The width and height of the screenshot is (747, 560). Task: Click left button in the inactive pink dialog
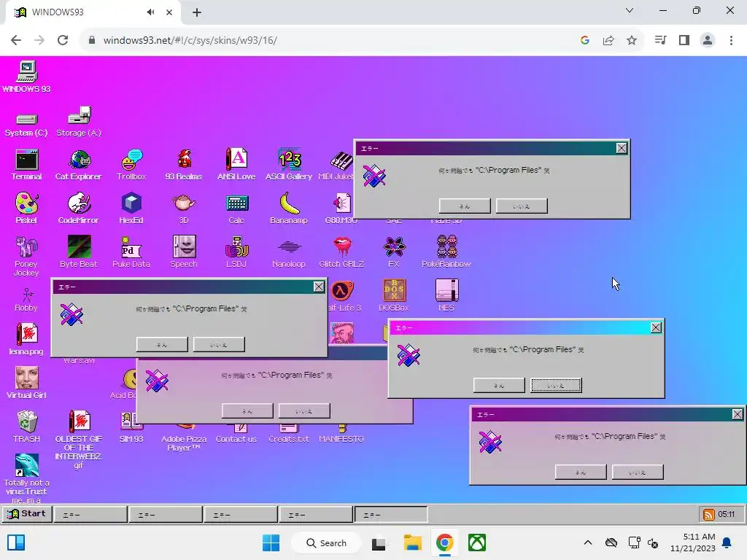coord(247,411)
